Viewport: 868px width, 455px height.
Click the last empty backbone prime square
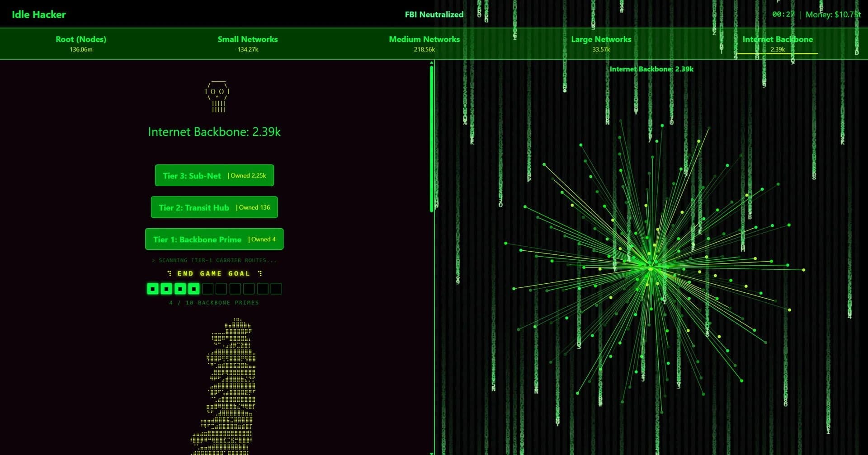[x=276, y=289]
